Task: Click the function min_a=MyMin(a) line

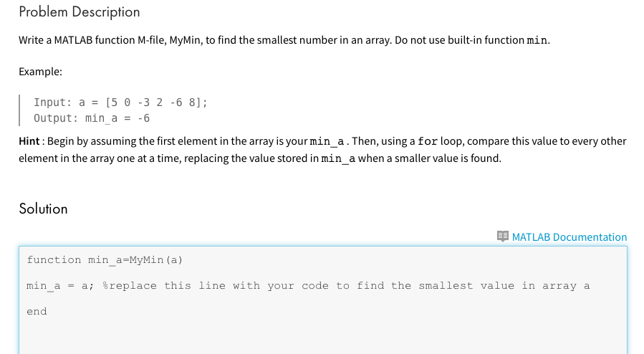Action: click(x=105, y=260)
